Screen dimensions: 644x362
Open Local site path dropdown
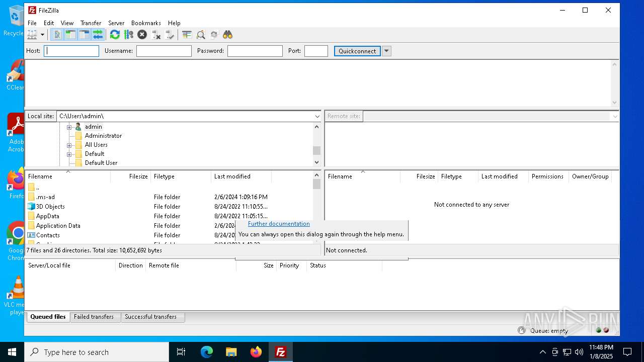click(317, 116)
